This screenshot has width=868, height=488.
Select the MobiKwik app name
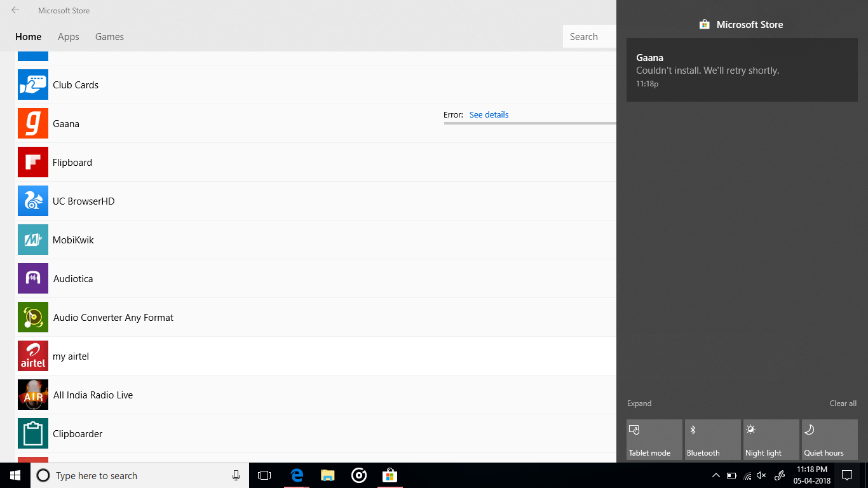click(73, 240)
